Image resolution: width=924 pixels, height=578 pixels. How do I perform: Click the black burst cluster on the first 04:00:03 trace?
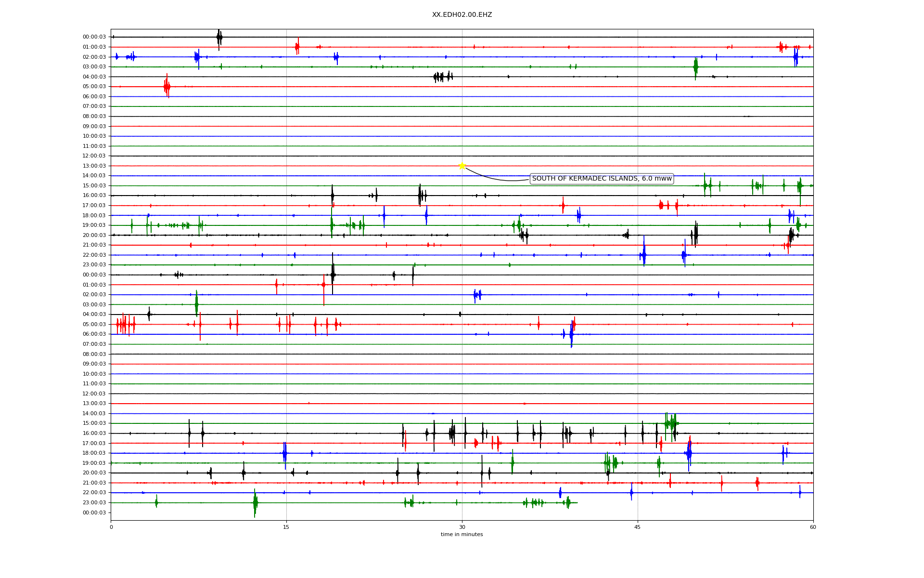coord(443,77)
